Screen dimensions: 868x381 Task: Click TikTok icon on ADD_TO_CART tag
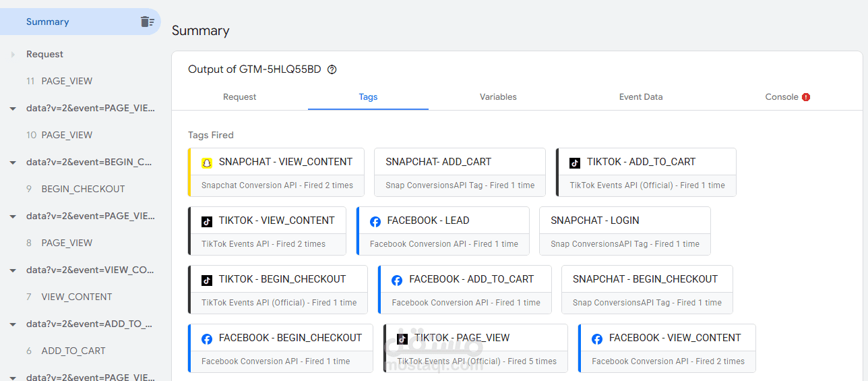tap(574, 163)
